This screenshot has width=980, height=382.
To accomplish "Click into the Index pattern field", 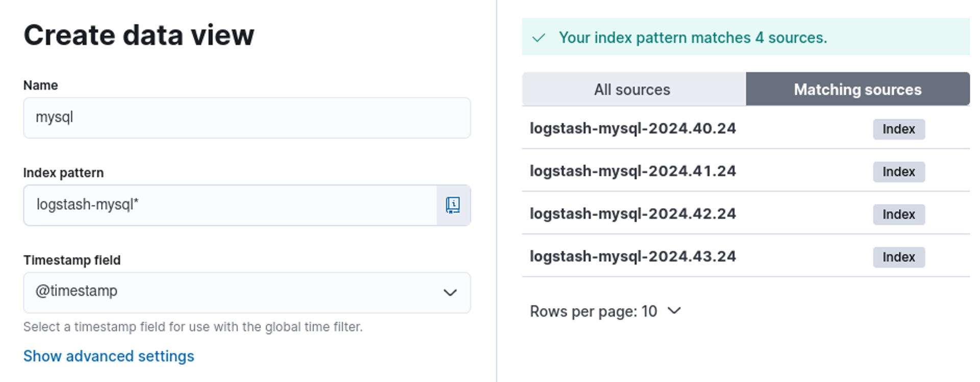I will [x=230, y=205].
